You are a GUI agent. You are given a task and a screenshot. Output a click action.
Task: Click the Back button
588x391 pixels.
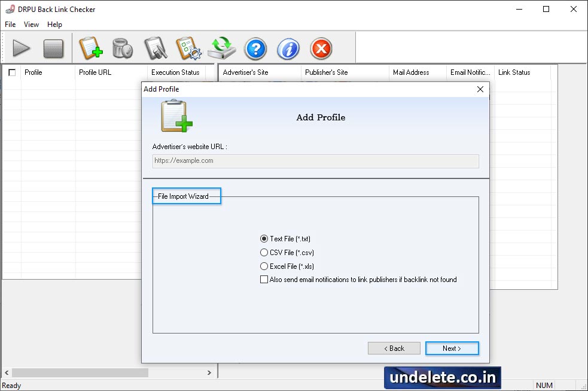tap(394, 348)
